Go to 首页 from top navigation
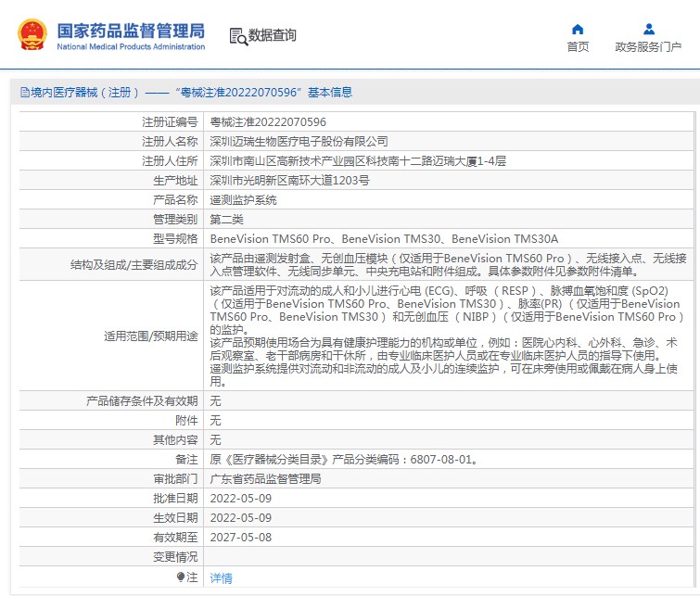The height and width of the screenshot is (596, 700). pos(578,47)
